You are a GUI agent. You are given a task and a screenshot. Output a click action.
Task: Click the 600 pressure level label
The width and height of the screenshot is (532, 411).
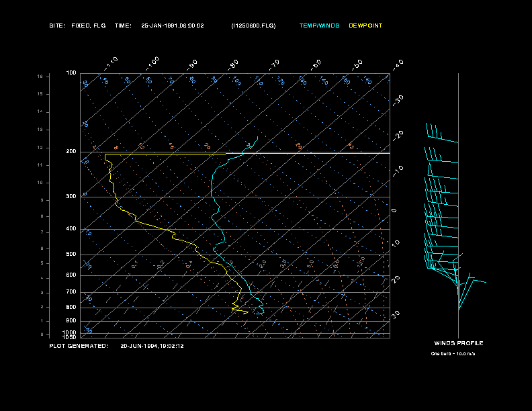coord(71,275)
